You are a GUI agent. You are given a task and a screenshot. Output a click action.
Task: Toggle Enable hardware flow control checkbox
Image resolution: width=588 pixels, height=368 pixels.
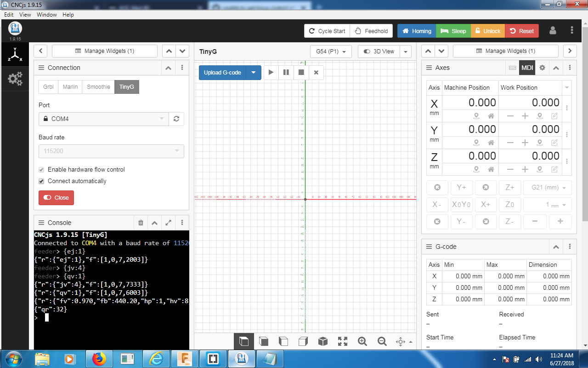(x=42, y=170)
